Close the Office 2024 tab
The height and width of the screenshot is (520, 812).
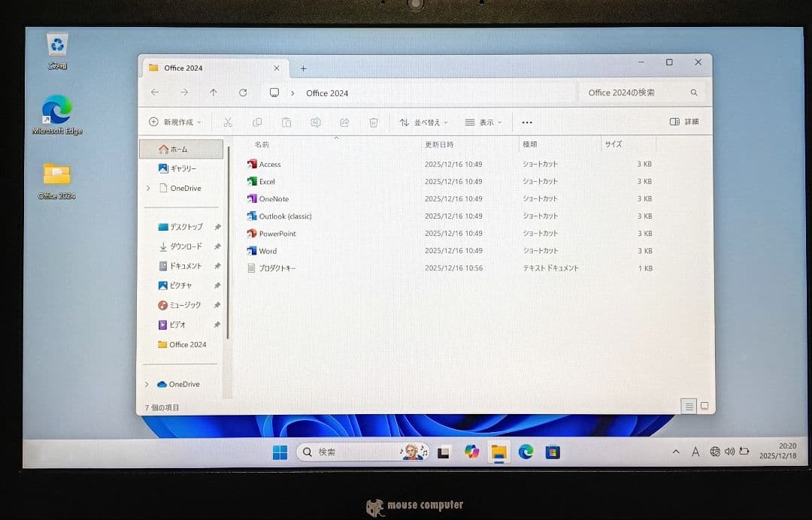coord(277,68)
